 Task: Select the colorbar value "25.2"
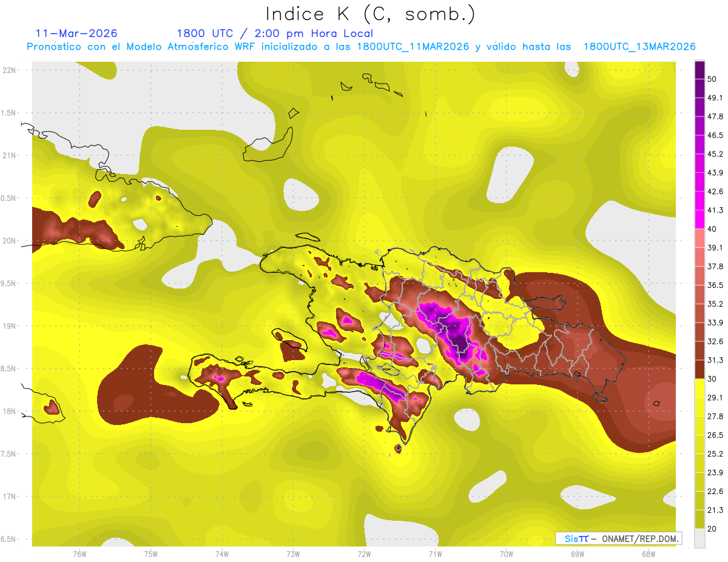point(715,454)
